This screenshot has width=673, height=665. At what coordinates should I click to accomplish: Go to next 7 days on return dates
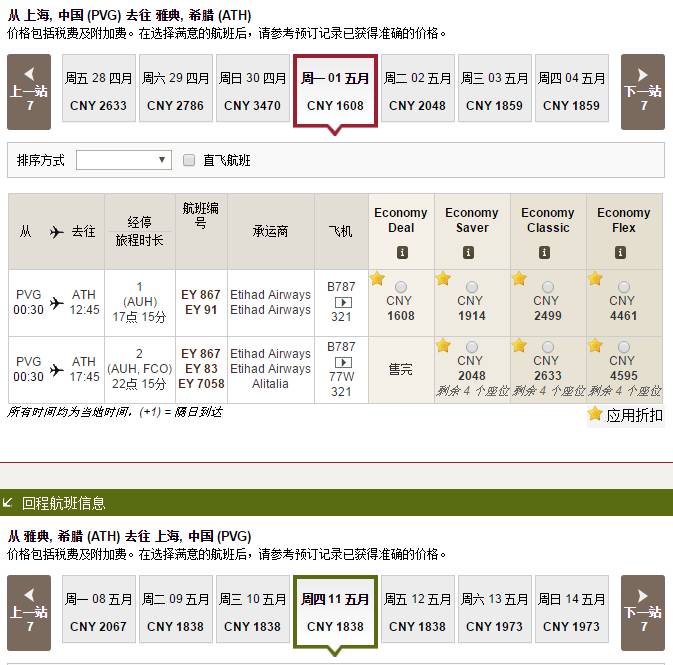pyautogui.click(x=643, y=613)
